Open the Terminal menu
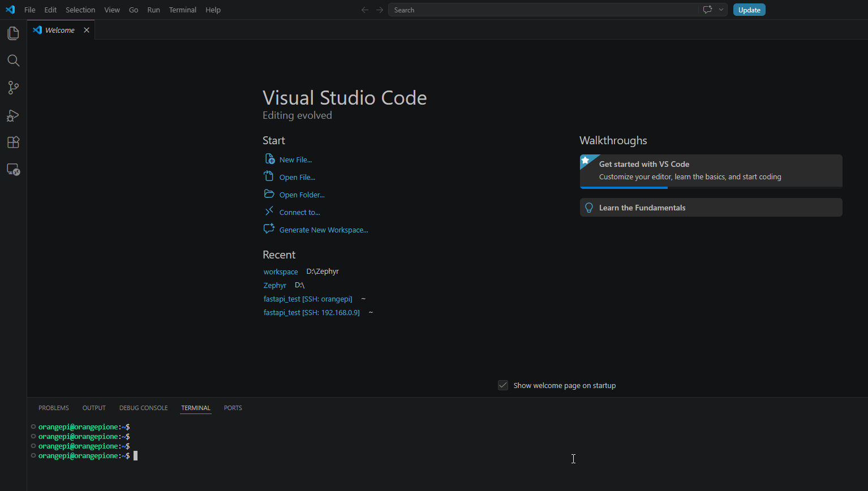 pos(182,10)
